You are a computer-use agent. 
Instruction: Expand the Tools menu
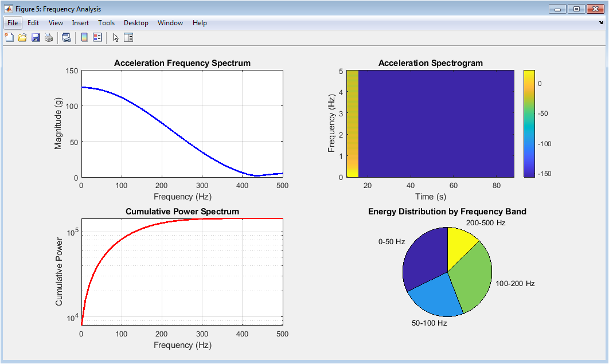(x=106, y=23)
